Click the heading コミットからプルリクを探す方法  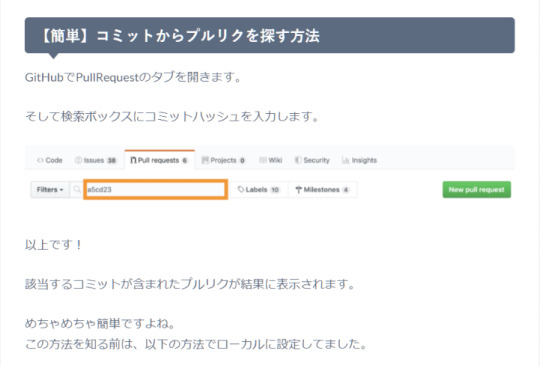[x=208, y=36]
